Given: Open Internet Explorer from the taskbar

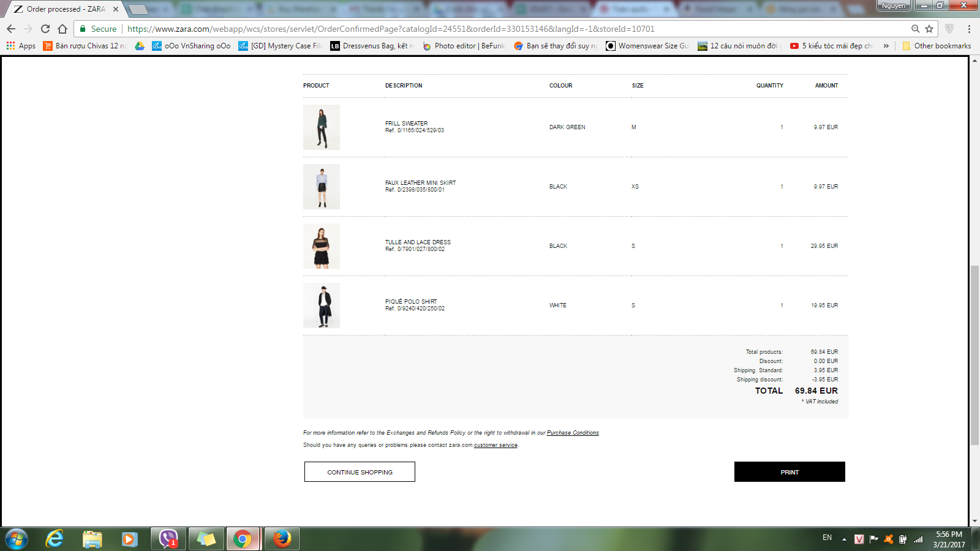Looking at the screenshot, I should [55, 539].
